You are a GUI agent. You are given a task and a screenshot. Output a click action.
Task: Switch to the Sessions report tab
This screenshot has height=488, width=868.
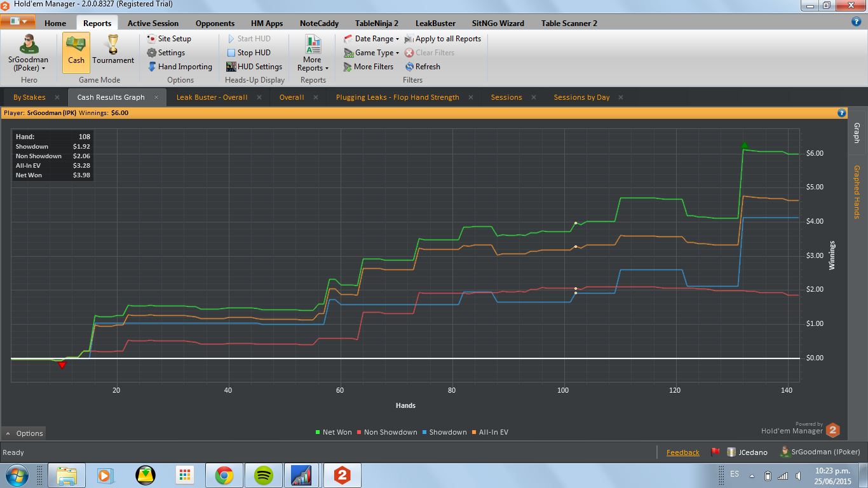click(x=506, y=97)
